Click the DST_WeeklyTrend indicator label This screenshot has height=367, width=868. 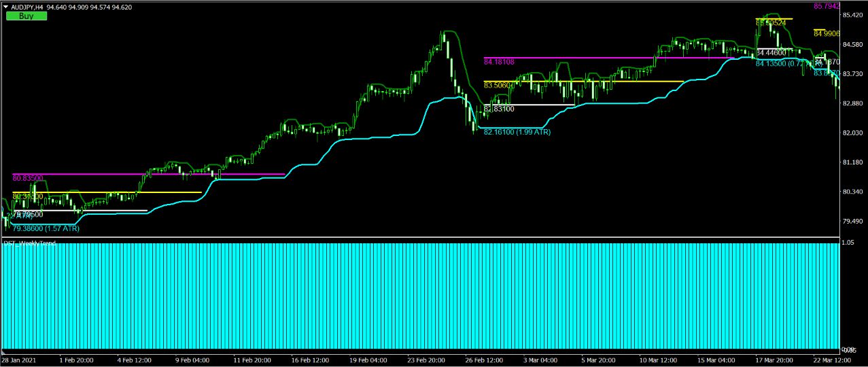tap(30, 243)
